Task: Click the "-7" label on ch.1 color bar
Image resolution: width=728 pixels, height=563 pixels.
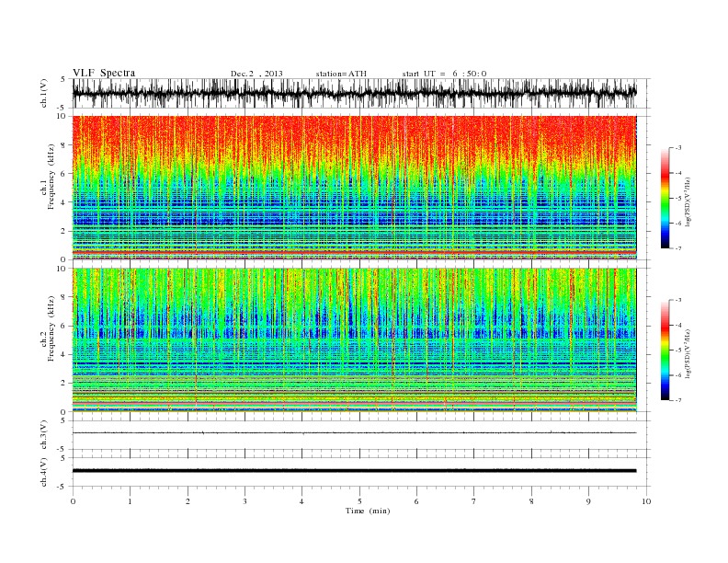Action: (x=677, y=248)
